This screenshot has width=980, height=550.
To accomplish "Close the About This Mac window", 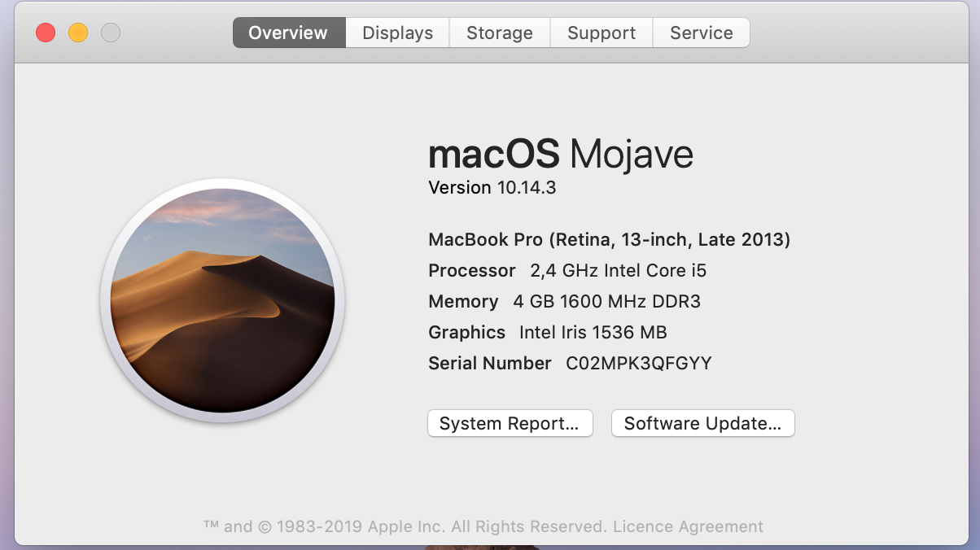I will tap(46, 33).
